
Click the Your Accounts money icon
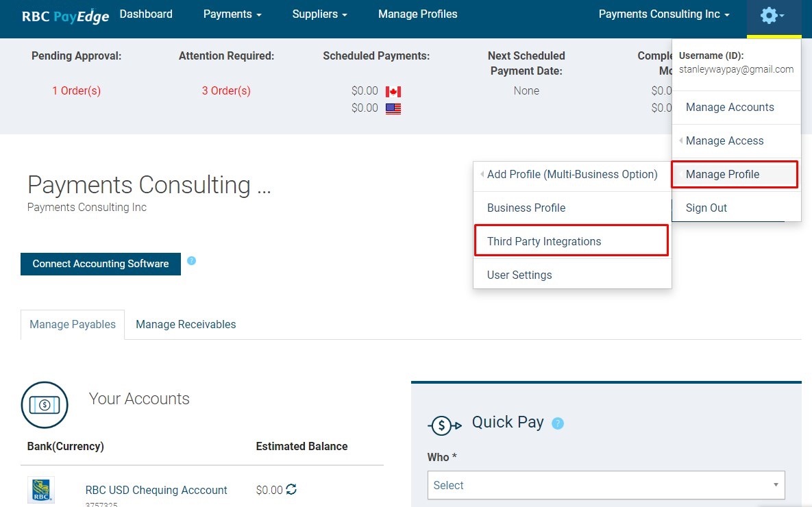pyautogui.click(x=45, y=405)
